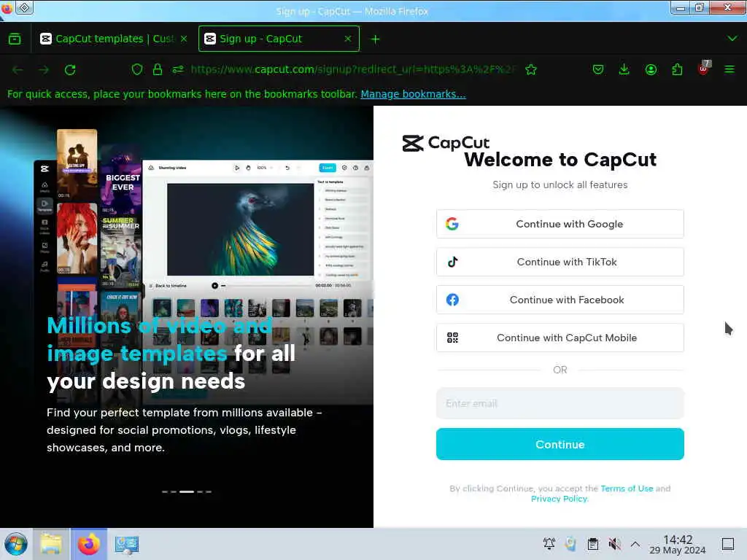Image resolution: width=747 pixels, height=560 pixels.
Task: Open site permissions icon in address bar
Action: pos(178,69)
